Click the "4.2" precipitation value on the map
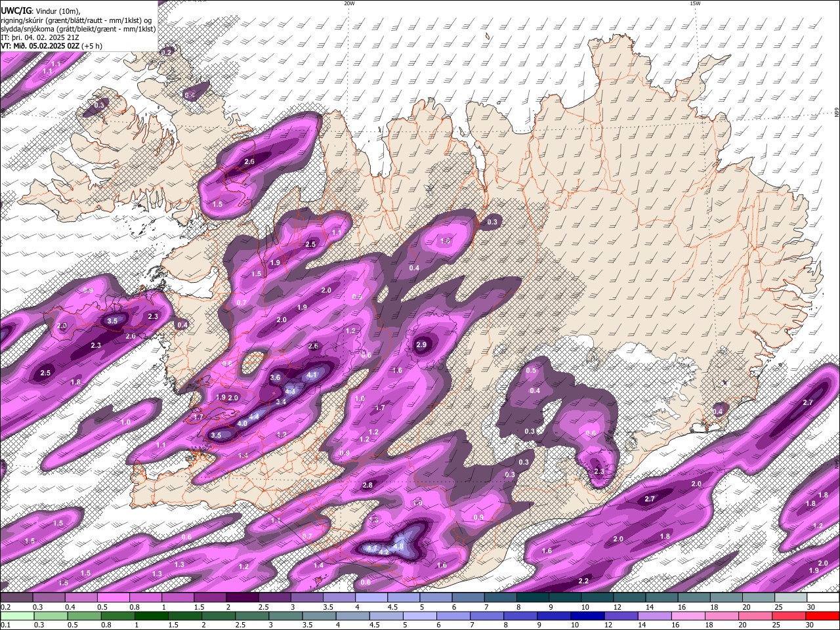Viewport: 840px width, 630px height. pos(385,552)
